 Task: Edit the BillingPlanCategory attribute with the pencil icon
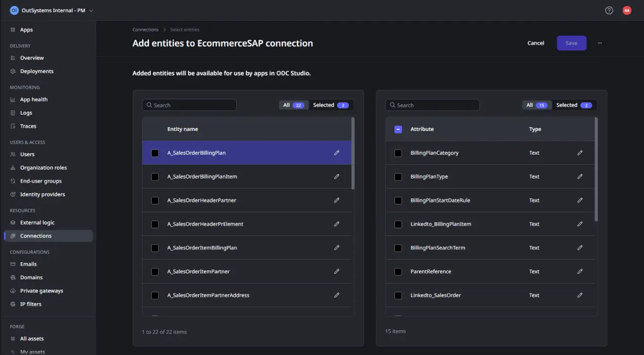(x=580, y=153)
